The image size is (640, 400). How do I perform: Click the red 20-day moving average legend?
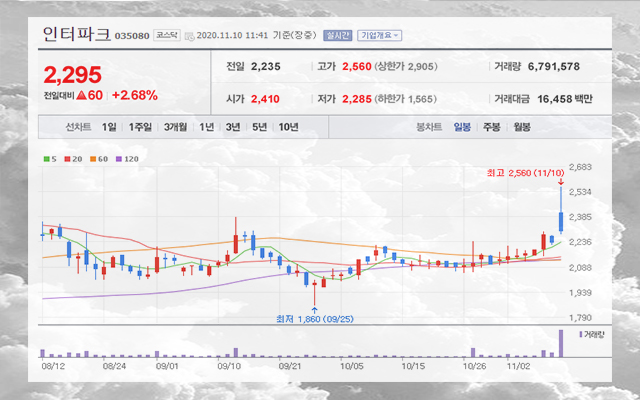point(73,159)
